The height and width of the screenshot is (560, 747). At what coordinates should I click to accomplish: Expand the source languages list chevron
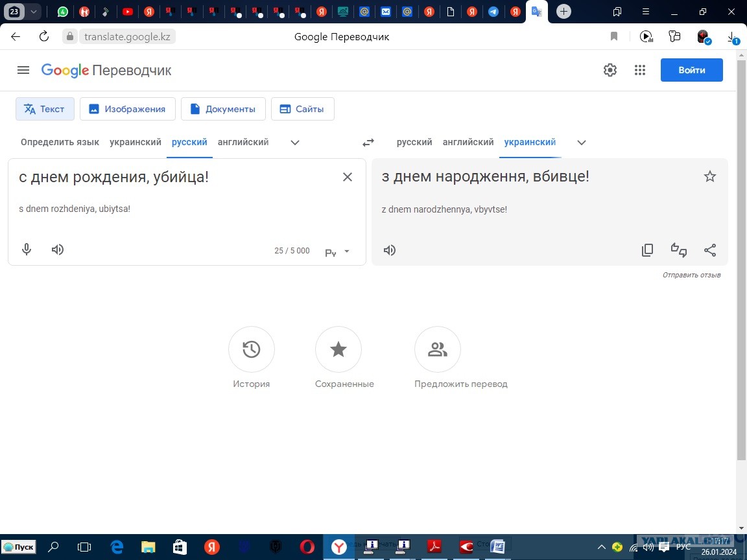point(295,143)
